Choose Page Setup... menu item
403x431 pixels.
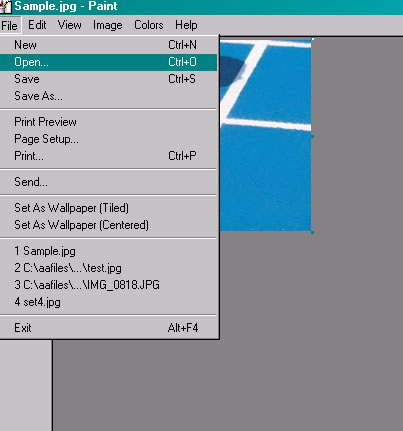pos(109,139)
